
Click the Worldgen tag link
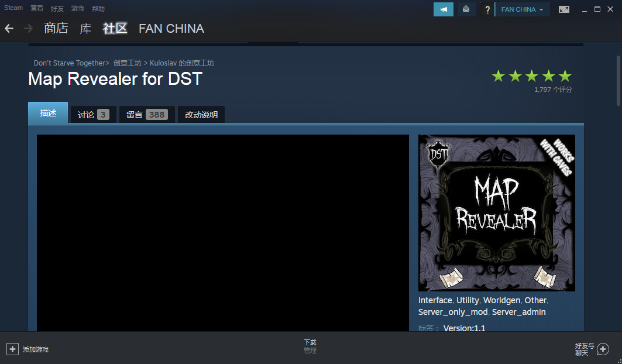click(x=502, y=300)
